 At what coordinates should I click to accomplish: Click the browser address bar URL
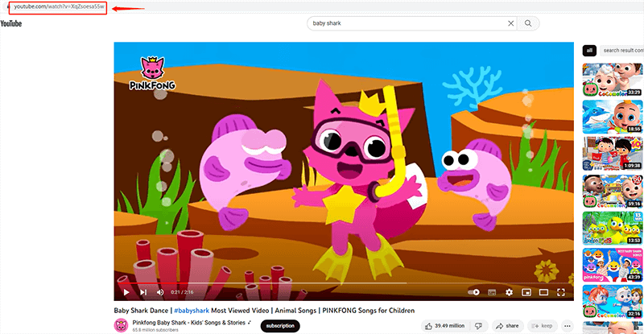coord(59,6)
